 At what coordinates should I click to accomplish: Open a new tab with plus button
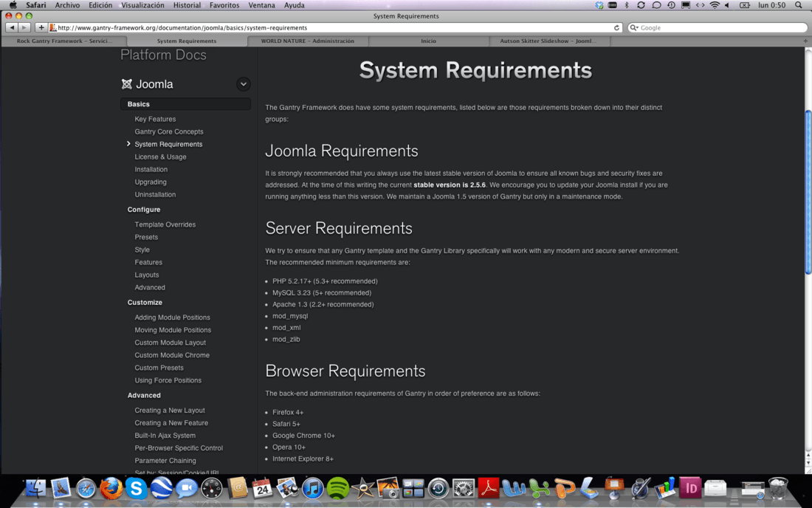(x=805, y=41)
